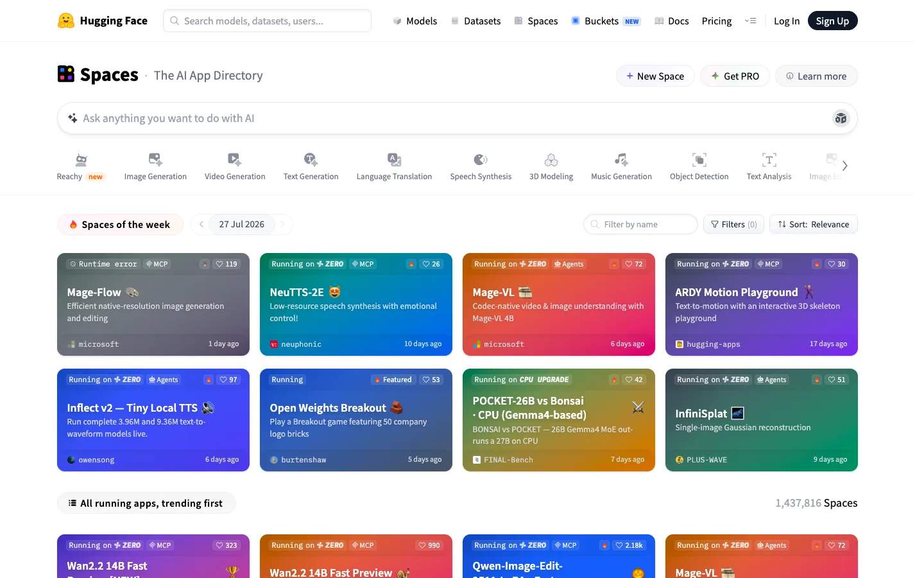
Task: Focus the search models, datasets, users field
Action: tap(267, 21)
